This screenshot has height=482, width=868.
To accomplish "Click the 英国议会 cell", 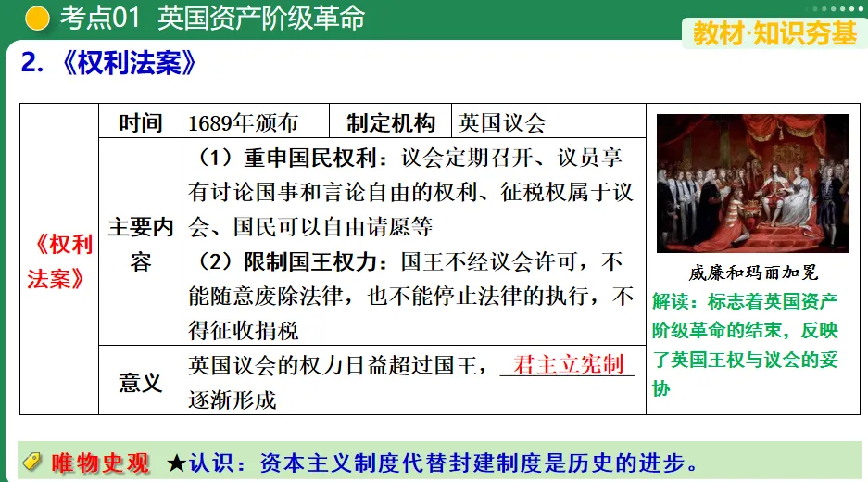I will click(548, 121).
